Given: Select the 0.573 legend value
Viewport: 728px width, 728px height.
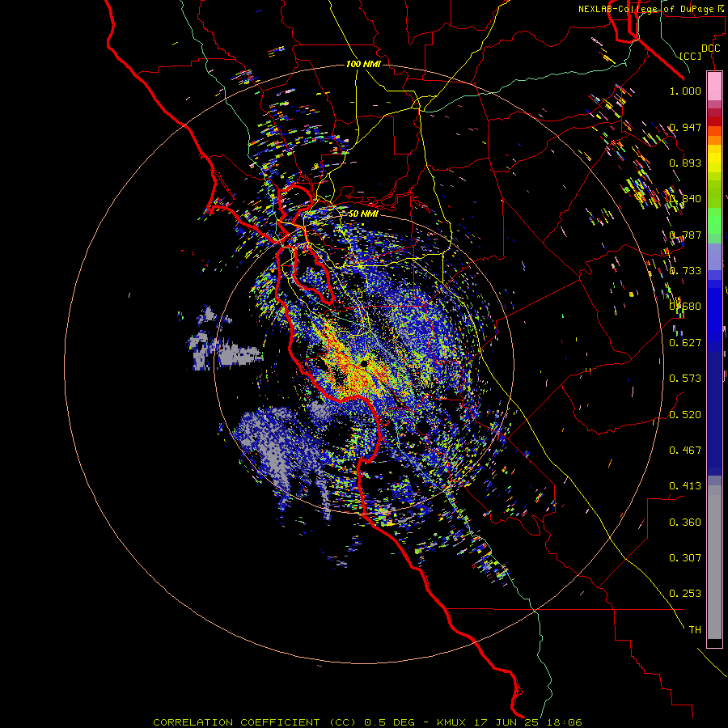Looking at the screenshot, I should click(685, 379).
